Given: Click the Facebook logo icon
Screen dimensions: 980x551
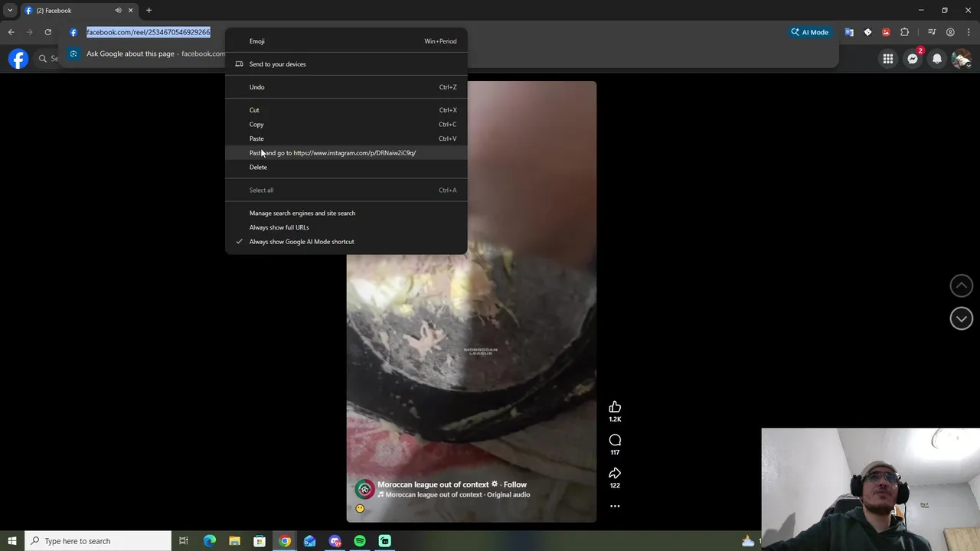Looking at the screenshot, I should pyautogui.click(x=18, y=58).
